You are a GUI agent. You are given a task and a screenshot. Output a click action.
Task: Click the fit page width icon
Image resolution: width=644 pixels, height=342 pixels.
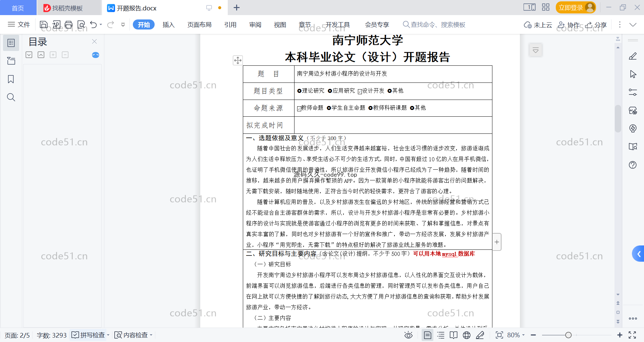tap(499, 335)
